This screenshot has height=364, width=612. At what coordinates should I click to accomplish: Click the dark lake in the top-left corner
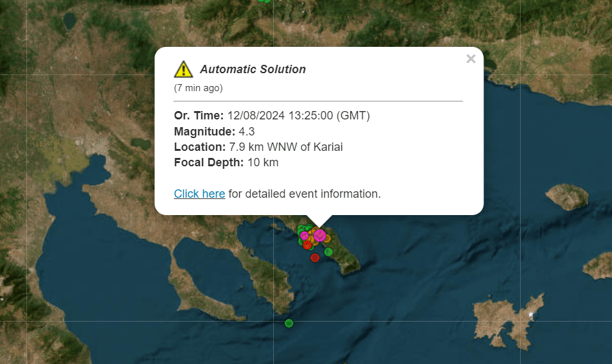coord(69,21)
